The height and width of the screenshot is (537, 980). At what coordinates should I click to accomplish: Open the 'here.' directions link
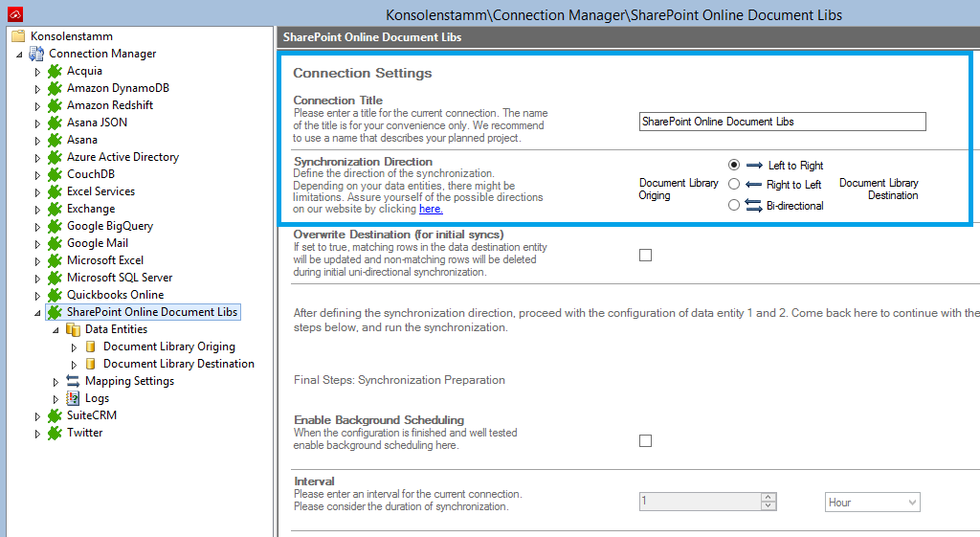[x=431, y=209]
